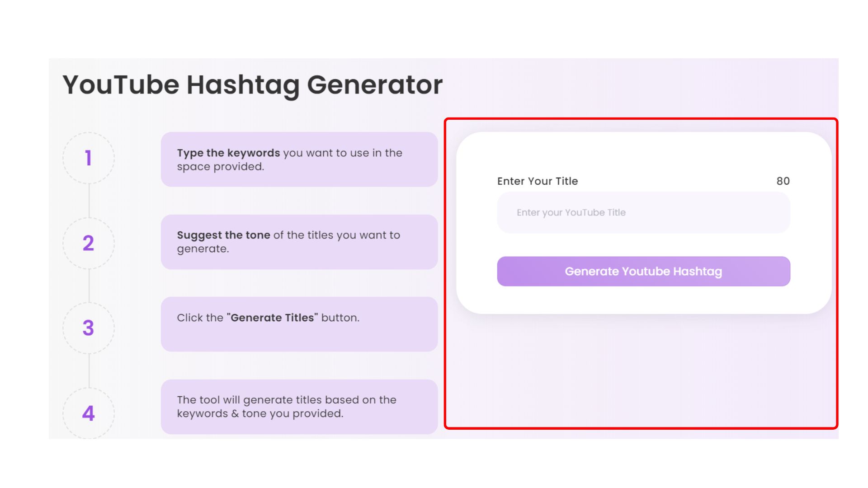Click connector line between steps 1 and 2
The width and height of the screenshot is (868, 488).
[x=89, y=201]
